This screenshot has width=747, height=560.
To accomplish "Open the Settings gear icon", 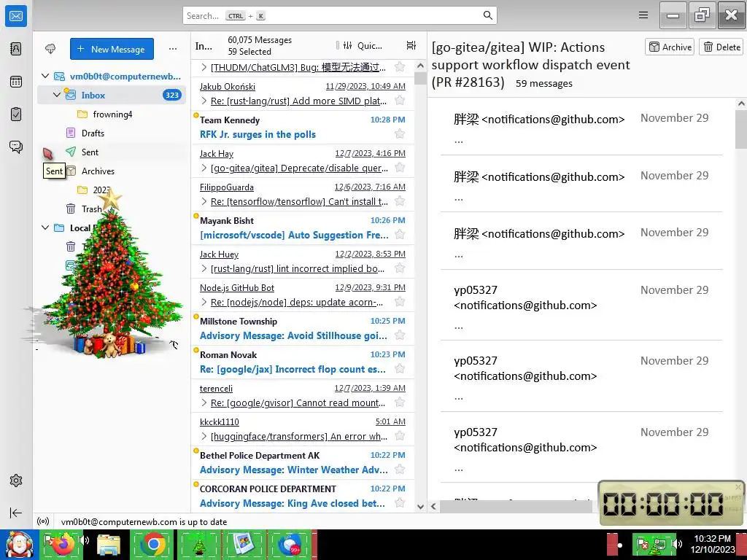I will [x=16, y=481].
